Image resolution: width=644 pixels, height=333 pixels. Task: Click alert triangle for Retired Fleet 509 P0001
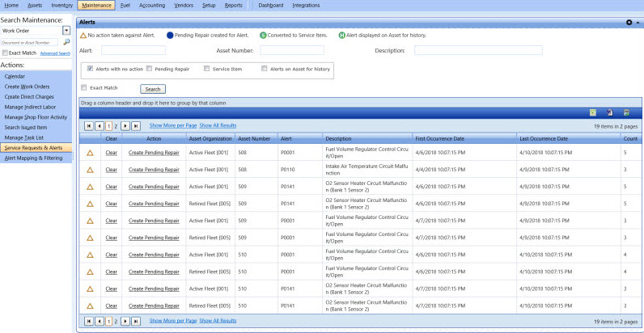pos(90,238)
